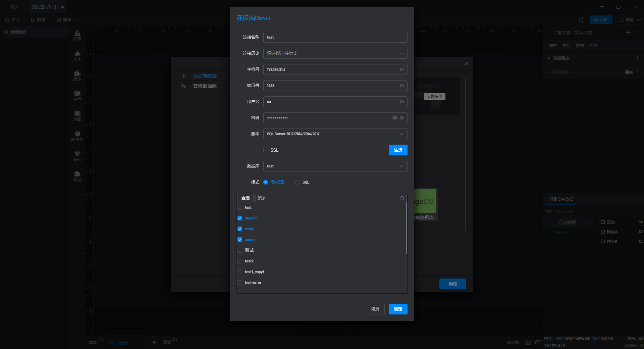This screenshot has width=644, height=349.
Task: Check the test table checkbox
Action: 240,207
